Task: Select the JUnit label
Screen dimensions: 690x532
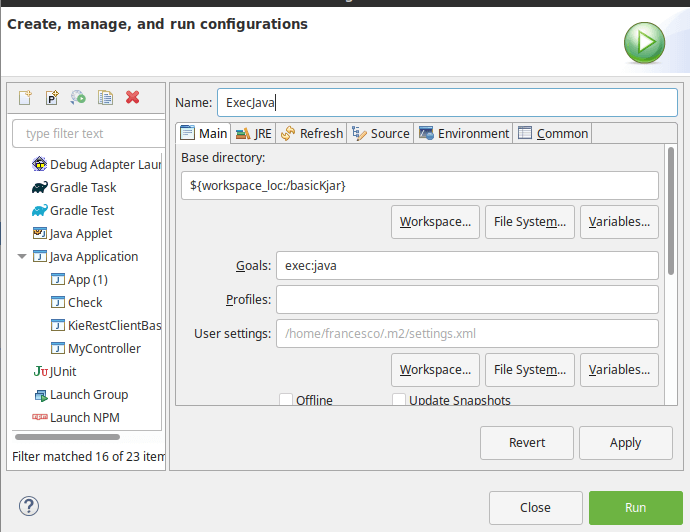Action: (x=63, y=371)
